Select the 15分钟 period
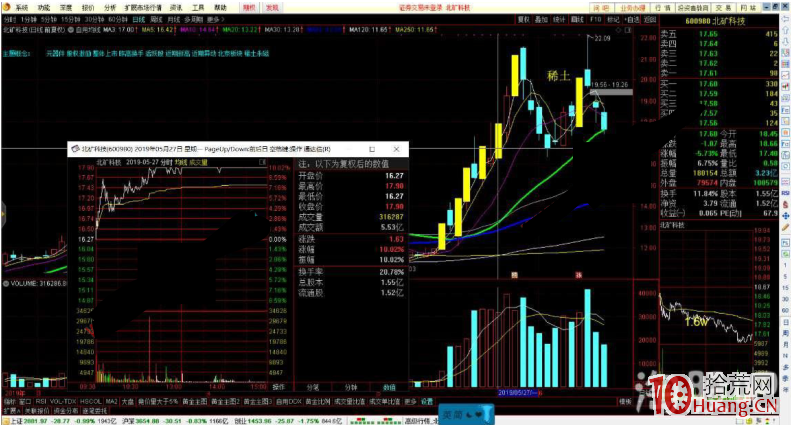 71,19
